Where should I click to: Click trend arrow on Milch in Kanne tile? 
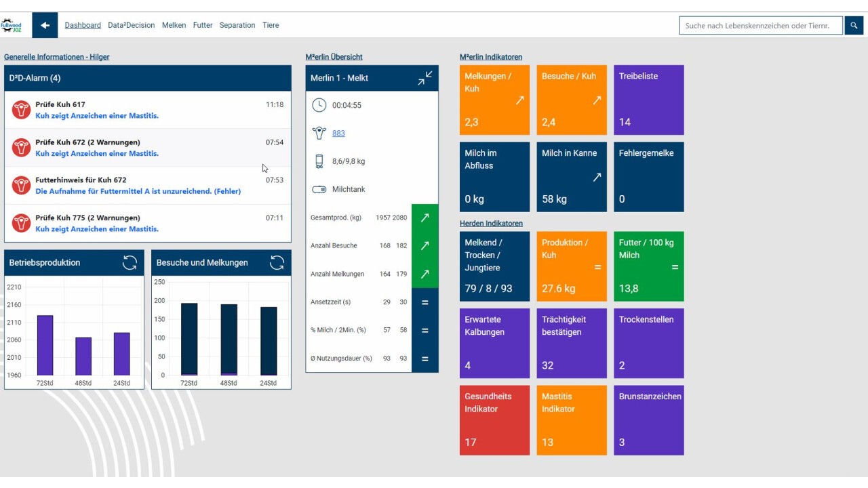[x=597, y=178]
